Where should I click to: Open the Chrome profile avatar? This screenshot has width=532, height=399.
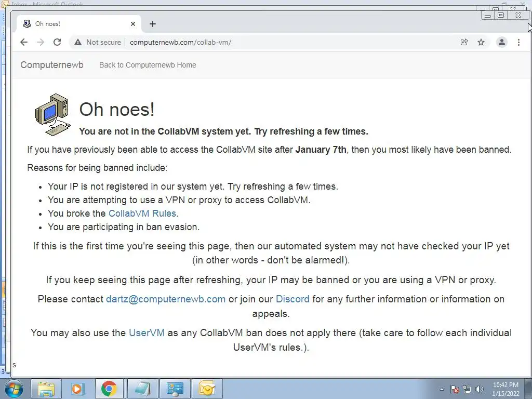point(502,42)
